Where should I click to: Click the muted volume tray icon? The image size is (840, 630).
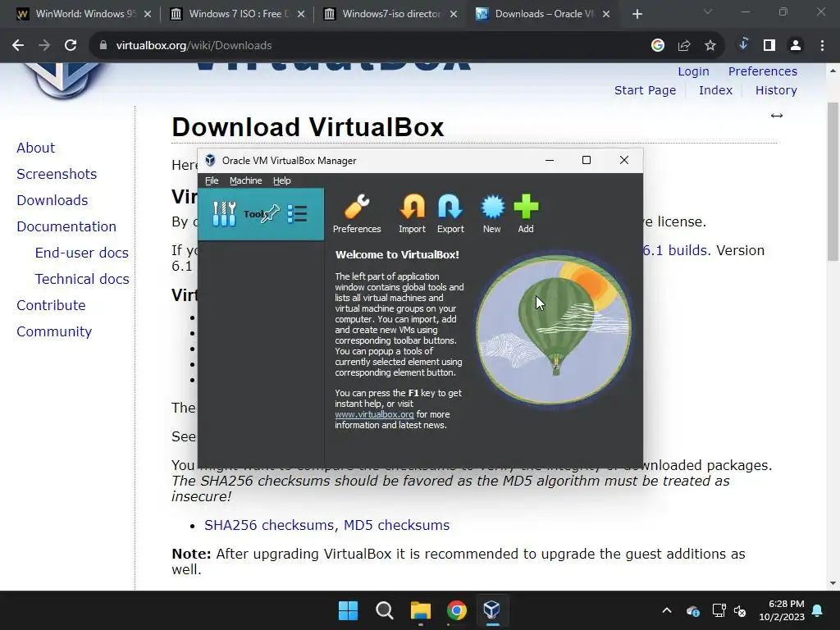click(740, 610)
